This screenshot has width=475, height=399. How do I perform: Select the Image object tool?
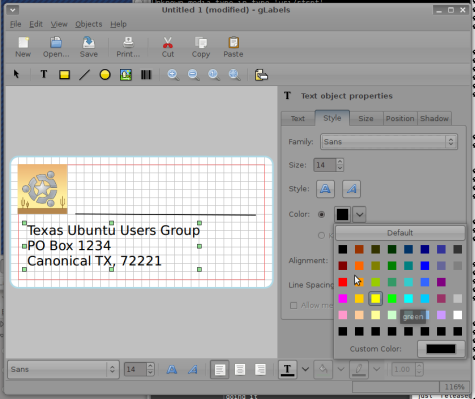pos(126,75)
